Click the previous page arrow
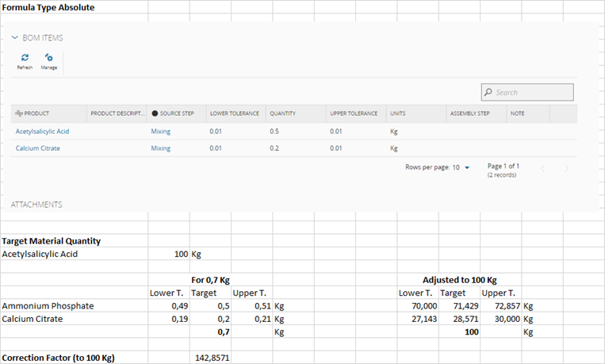This screenshot has height=364, width=605. tap(542, 168)
